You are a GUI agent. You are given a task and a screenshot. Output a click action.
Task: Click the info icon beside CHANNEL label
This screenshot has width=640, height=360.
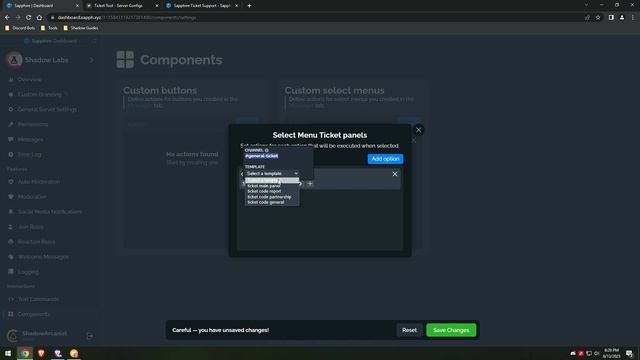pyautogui.click(x=267, y=150)
